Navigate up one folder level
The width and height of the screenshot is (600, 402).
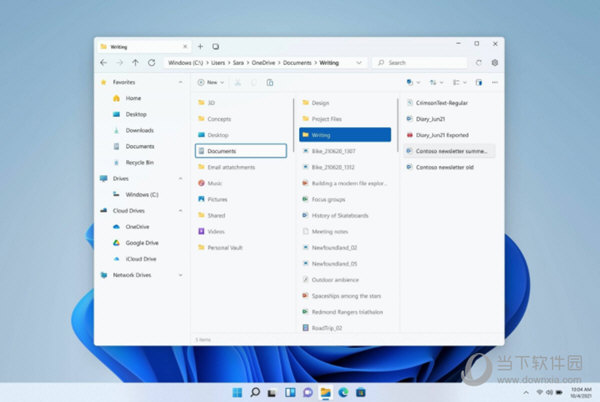pos(135,63)
